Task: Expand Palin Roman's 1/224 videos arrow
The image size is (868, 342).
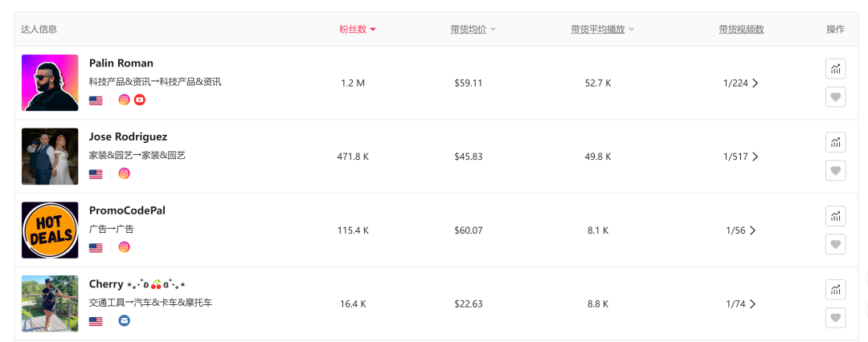Action: click(755, 83)
